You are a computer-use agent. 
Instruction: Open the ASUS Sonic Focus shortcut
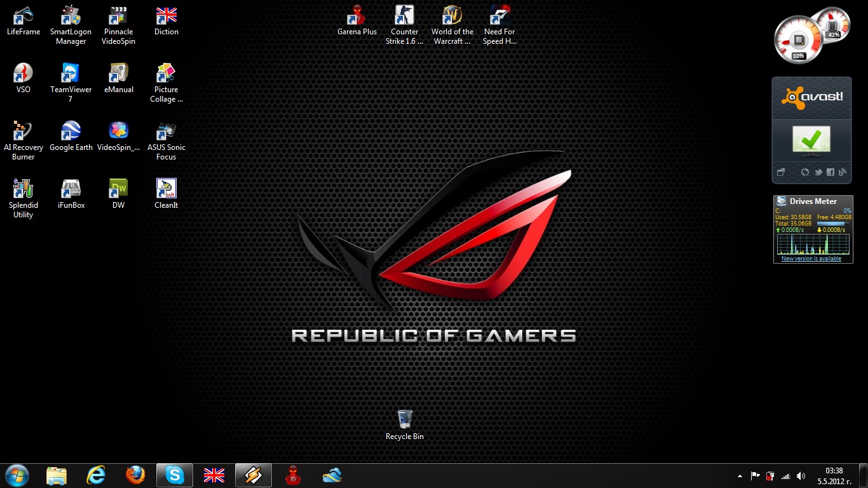pyautogui.click(x=166, y=140)
